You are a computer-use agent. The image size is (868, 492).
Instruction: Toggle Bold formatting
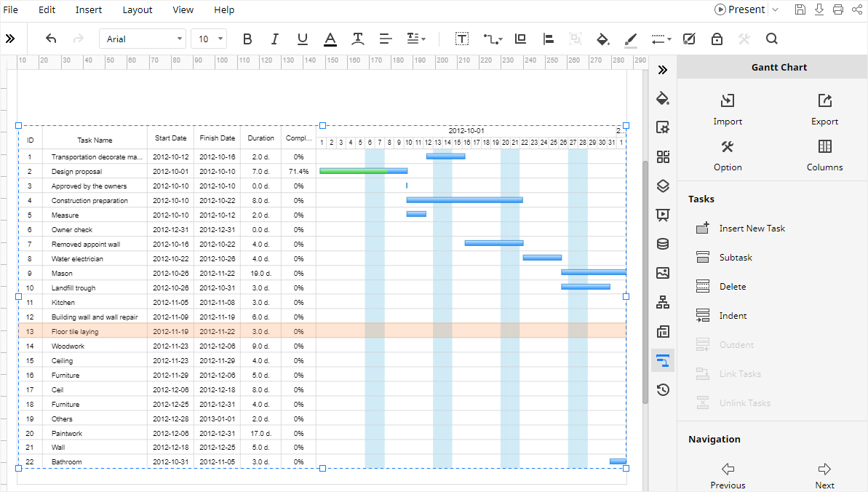247,39
